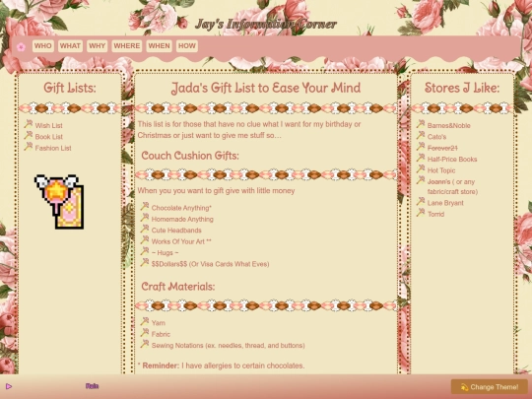Open the WHAT navigation tab
Viewport: 532px width, 399px height.
70,46
